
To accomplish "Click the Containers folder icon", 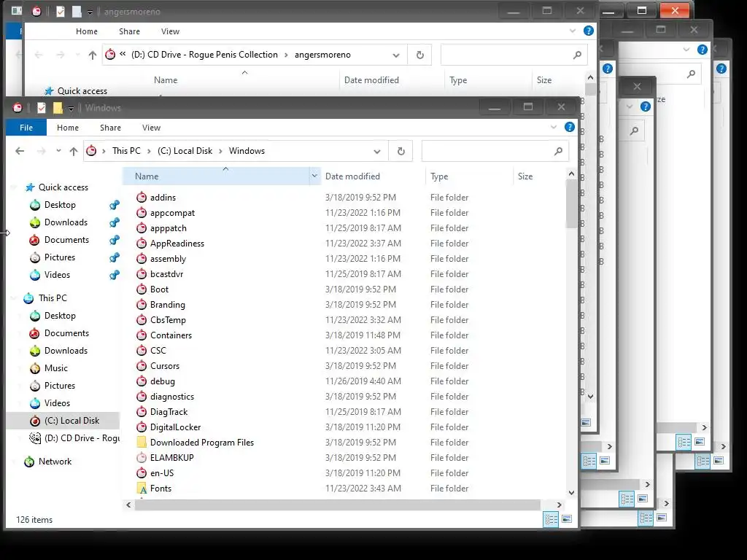I will tap(142, 335).
